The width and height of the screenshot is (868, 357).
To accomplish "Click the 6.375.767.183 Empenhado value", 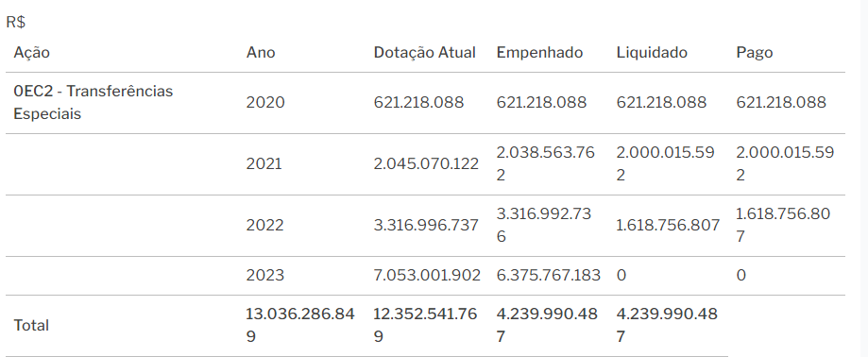I will coord(549,275).
